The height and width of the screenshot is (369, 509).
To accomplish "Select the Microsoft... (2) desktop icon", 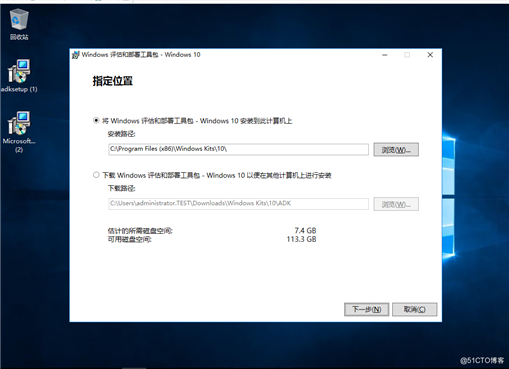I will (19, 132).
